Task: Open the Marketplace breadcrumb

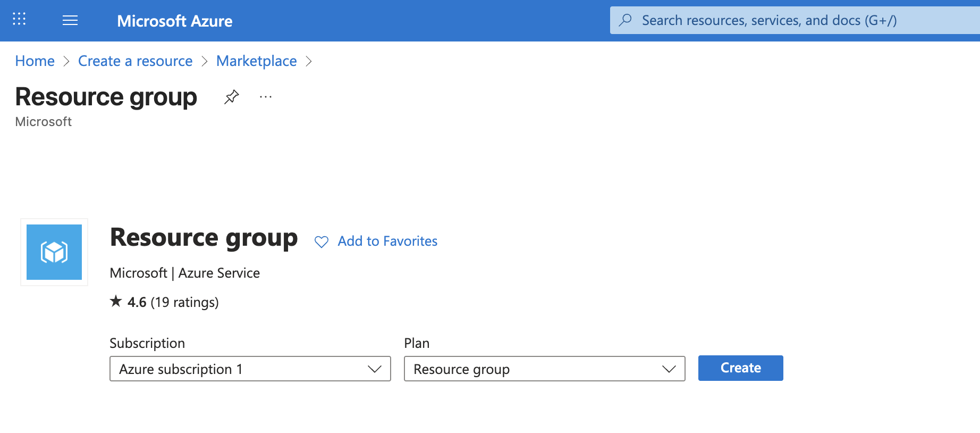Action: click(256, 61)
